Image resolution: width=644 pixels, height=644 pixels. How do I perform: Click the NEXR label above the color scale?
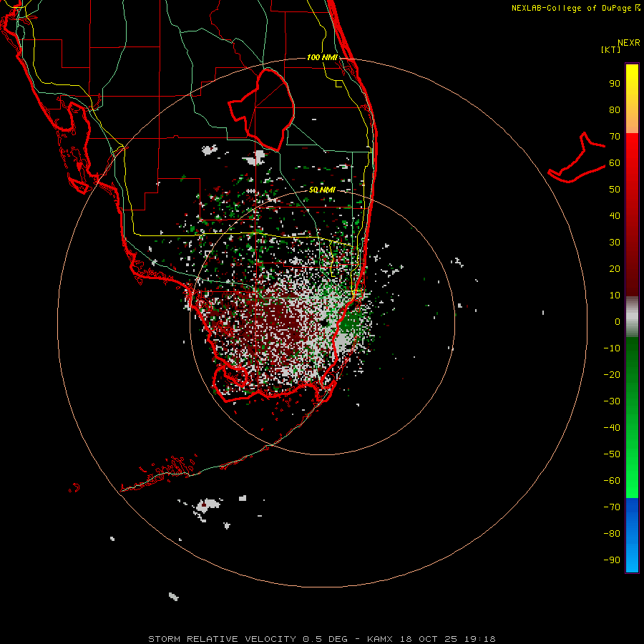629,43
